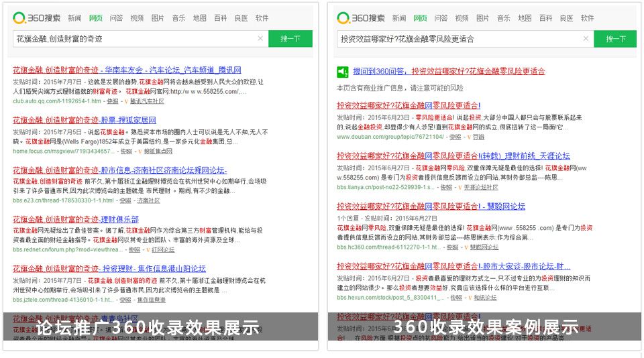Open 问答 tab on the 创造财富的奇迹 search page
644x358 pixels.
tap(116, 18)
